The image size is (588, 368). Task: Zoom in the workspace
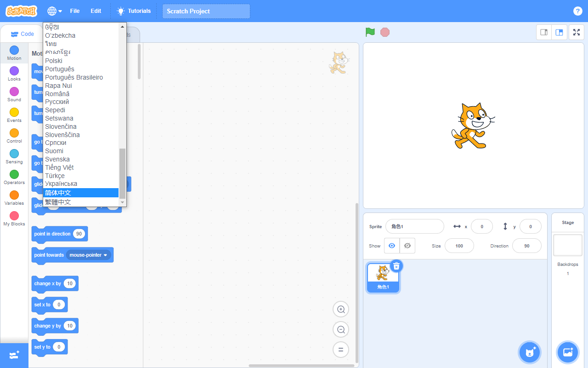pos(341,310)
